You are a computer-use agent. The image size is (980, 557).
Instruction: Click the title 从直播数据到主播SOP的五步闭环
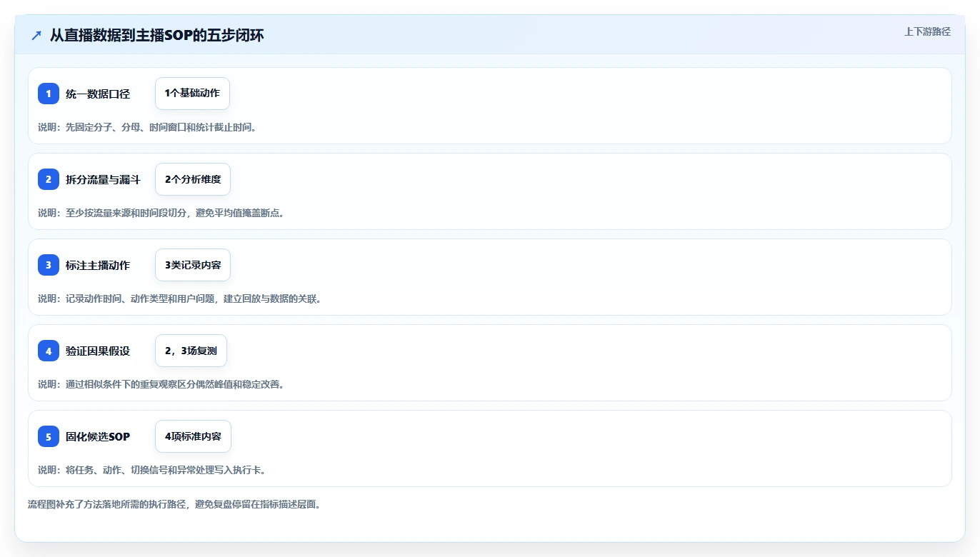(157, 35)
